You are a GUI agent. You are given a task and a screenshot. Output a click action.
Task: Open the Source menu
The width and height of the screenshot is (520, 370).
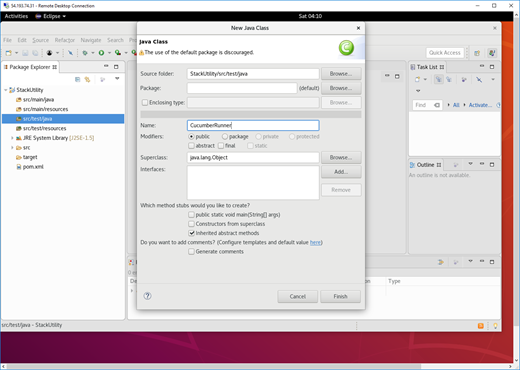click(x=41, y=40)
